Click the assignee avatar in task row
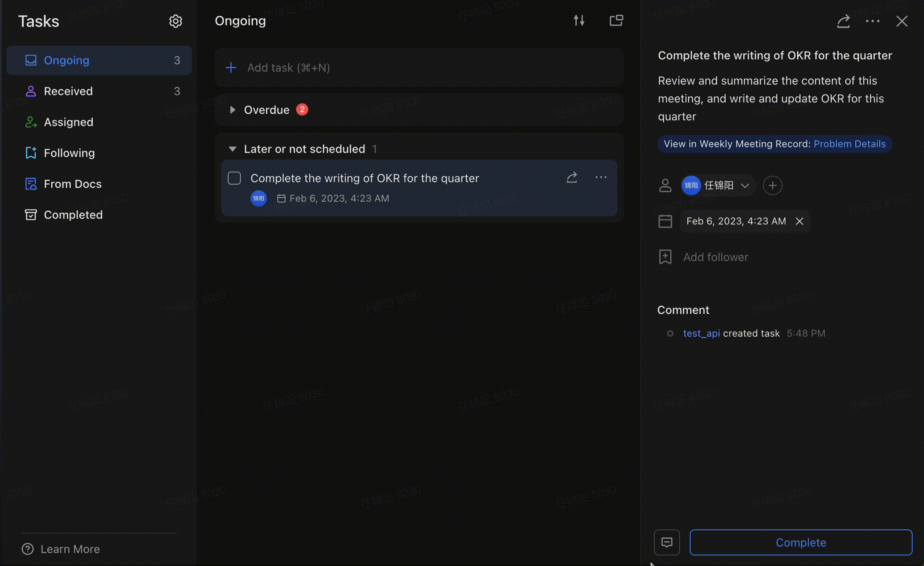Viewport: 924px width, 566px height. point(259,198)
